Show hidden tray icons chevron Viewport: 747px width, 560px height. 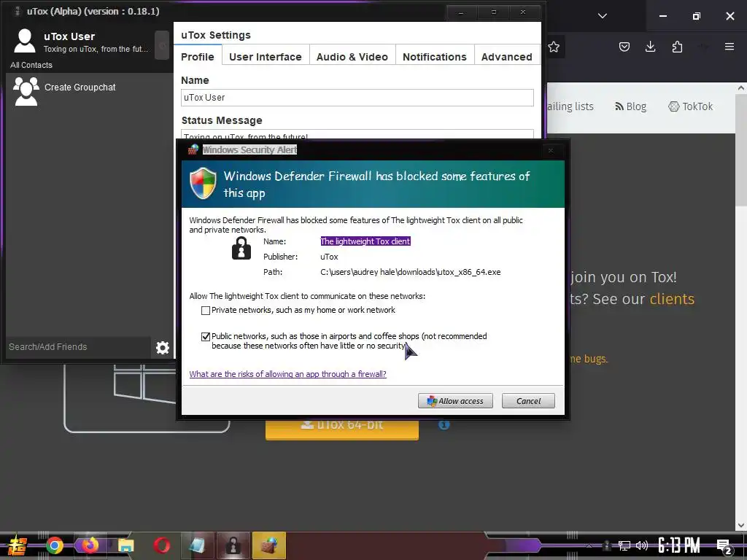589,545
